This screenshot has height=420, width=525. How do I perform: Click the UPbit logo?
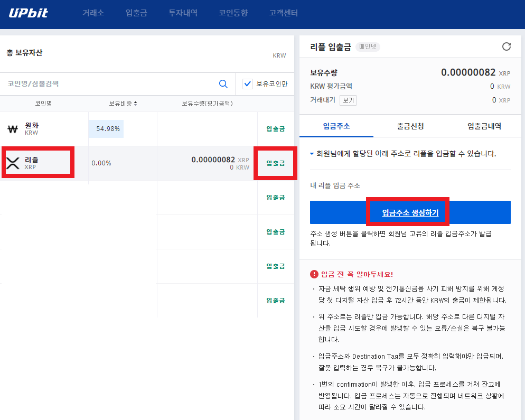click(x=29, y=13)
